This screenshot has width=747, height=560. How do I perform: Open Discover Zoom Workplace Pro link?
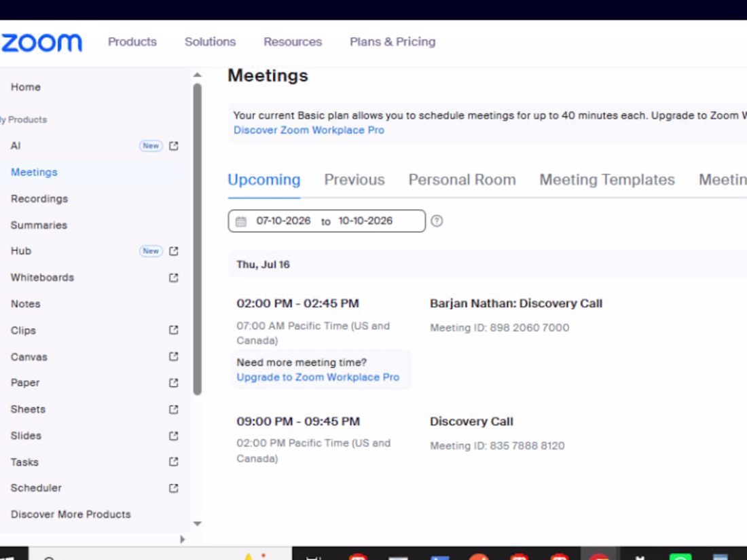(309, 130)
